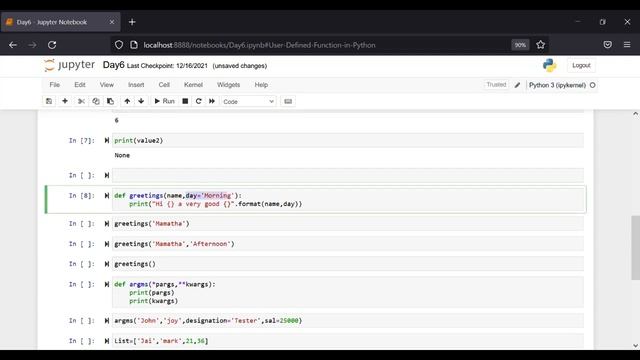This screenshot has width=640, height=360.
Task: Reload the page
Action: click(x=52, y=45)
